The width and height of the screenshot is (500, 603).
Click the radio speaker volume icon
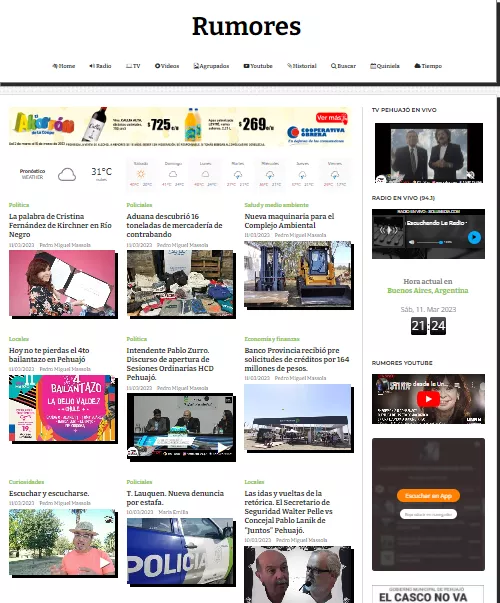[x=412, y=242]
